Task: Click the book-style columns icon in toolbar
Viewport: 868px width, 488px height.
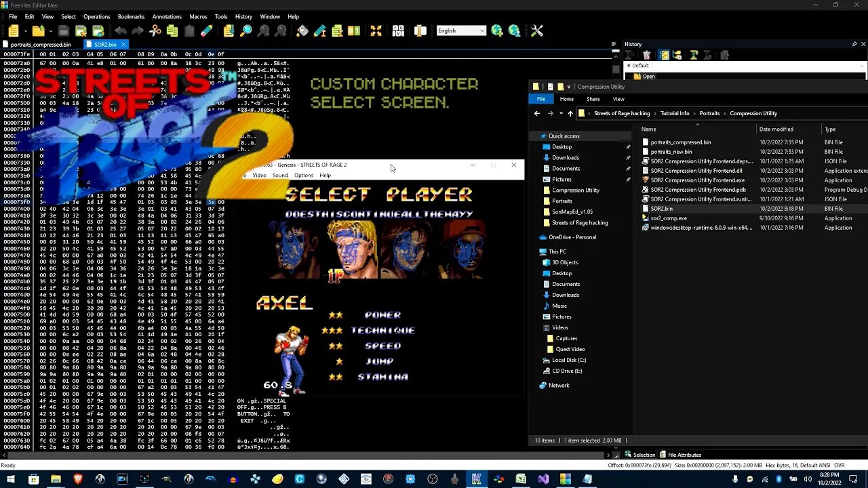Action: (x=420, y=30)
